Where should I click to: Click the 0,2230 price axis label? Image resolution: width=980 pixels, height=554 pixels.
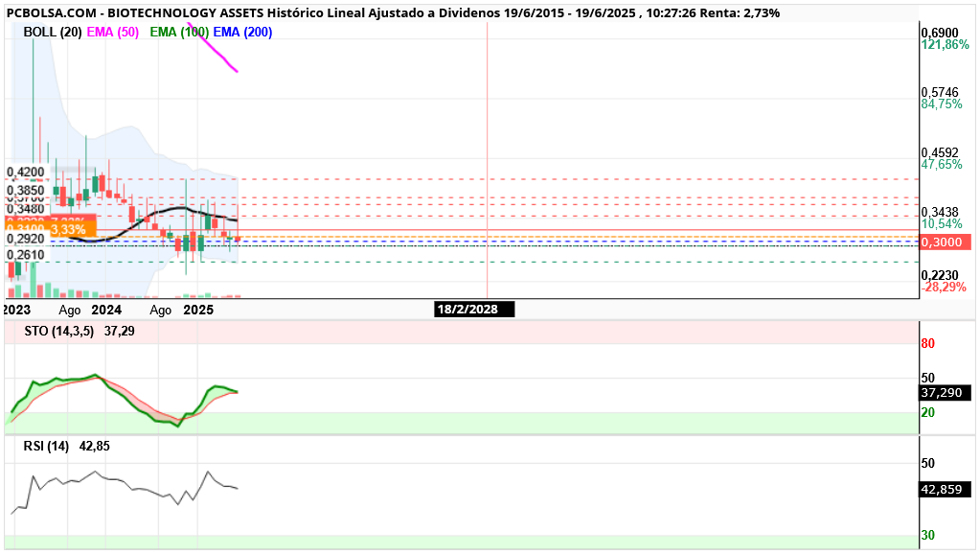pos(940,276)
